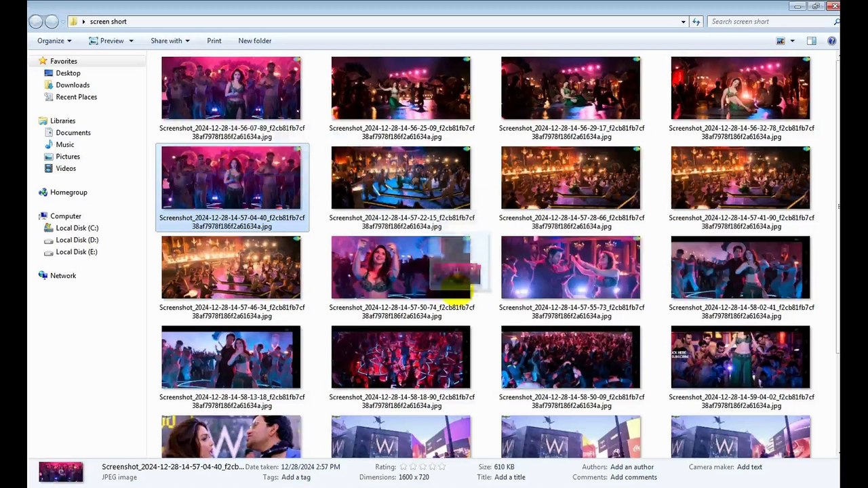
Task: Open the Documents library icon
Action: (49, 133)
